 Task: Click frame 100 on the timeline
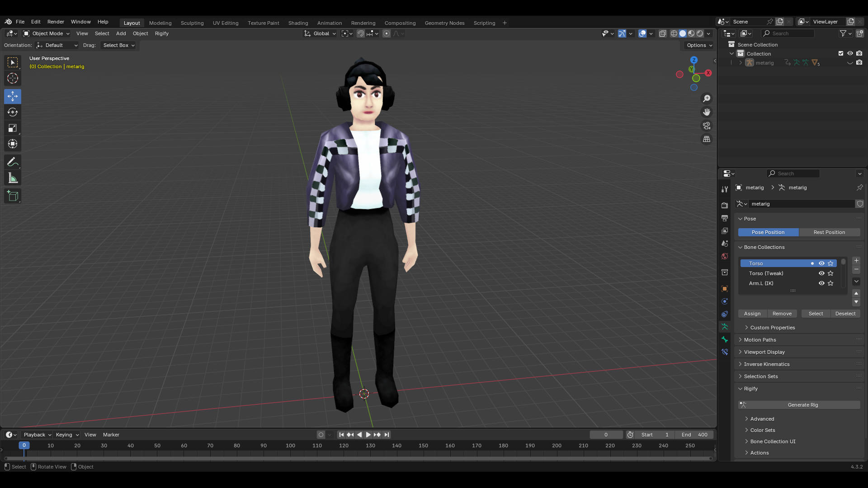(290, 446)
